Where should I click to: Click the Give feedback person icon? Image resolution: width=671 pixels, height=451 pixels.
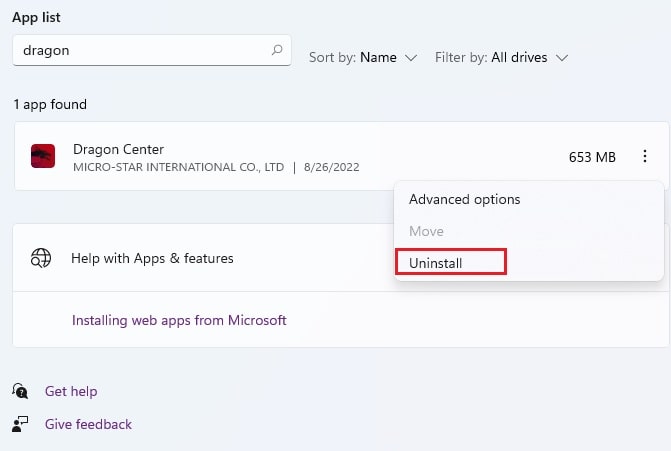[x=20, y=424]
